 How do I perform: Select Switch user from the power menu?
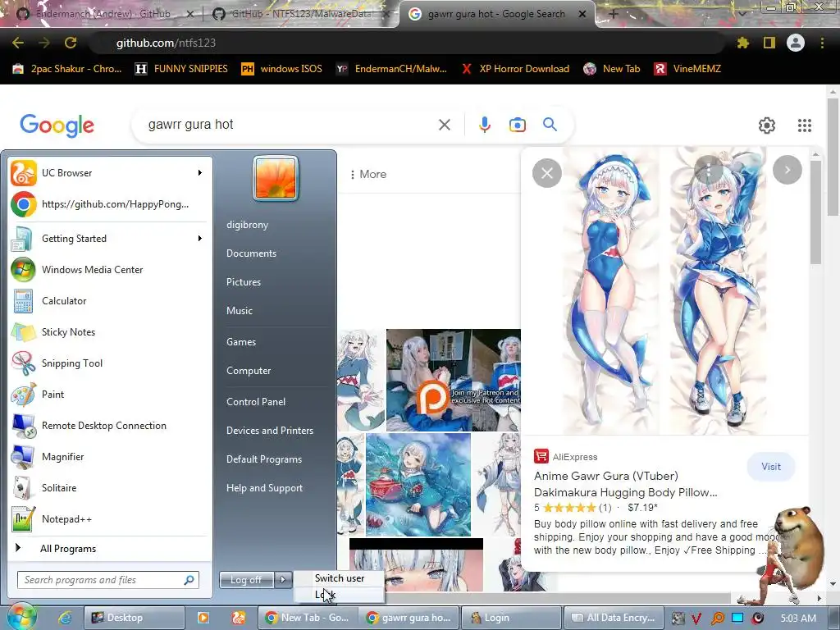339,578
